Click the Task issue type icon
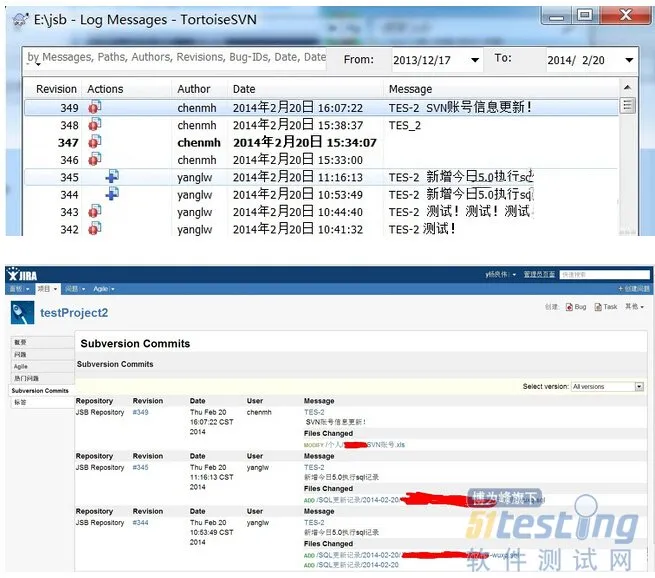The width and height of the screenshot is (655, 578). pos(598,307)
